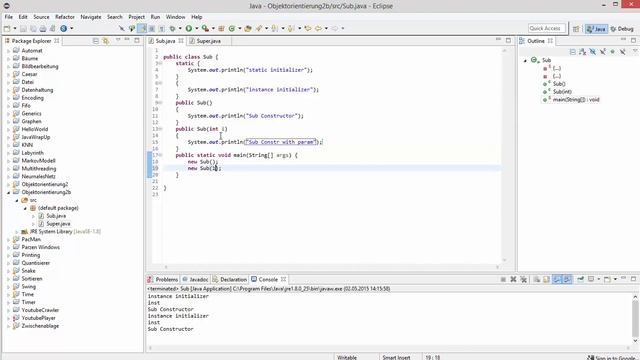Switch to Problems tab

coord(163,279)
